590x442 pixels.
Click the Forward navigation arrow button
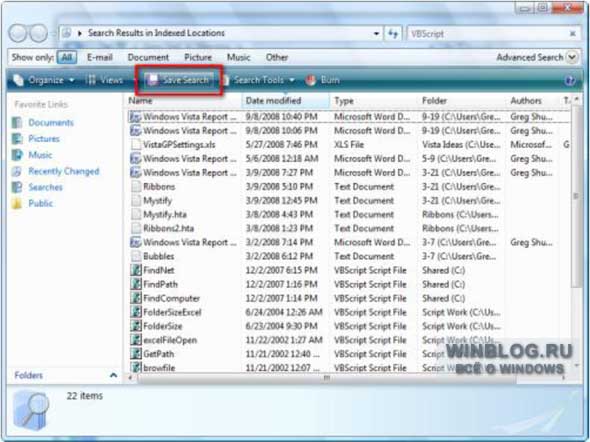[39, 33]
